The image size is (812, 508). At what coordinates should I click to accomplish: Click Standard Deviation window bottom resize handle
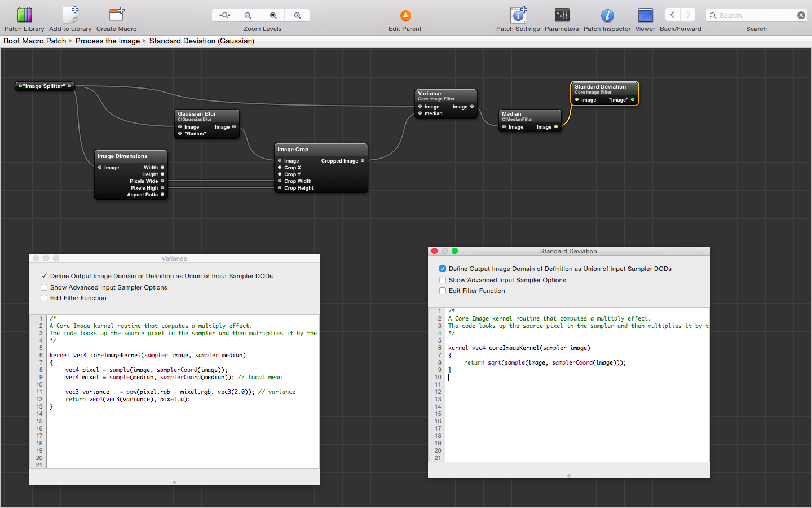[569, 476]
